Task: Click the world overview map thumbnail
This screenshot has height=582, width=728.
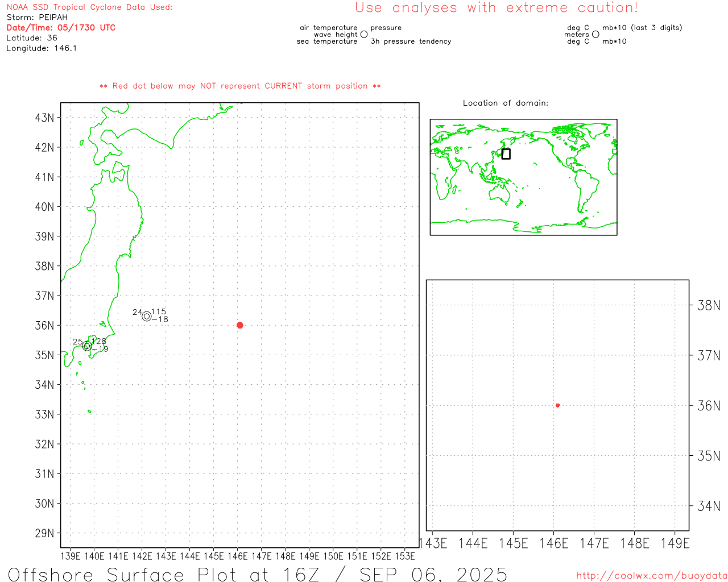Action: pyautogui.click(x=523, y=177)
